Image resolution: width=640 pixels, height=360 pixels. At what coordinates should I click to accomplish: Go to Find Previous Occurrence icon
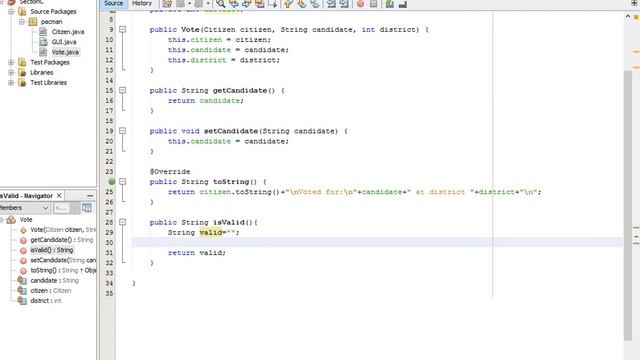point(233,4)
